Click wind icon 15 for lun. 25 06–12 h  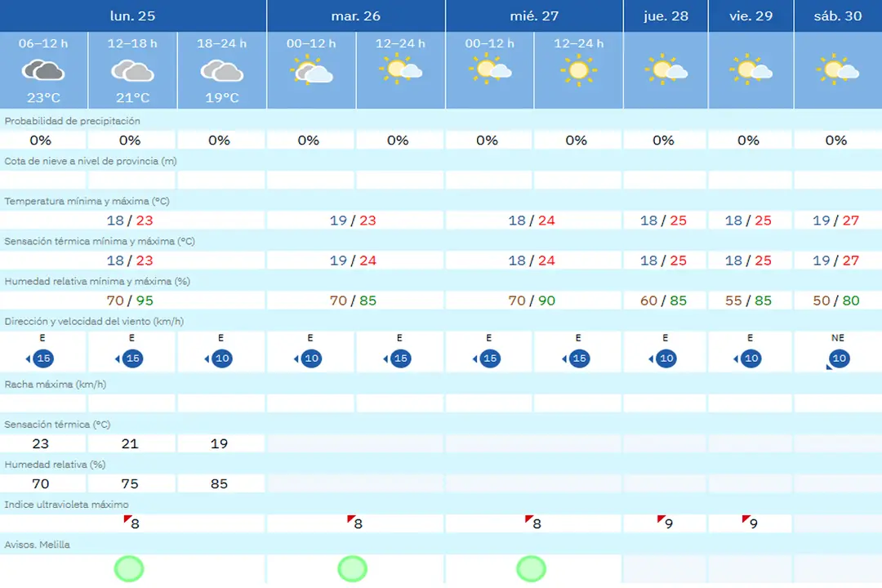coord(41,359)
